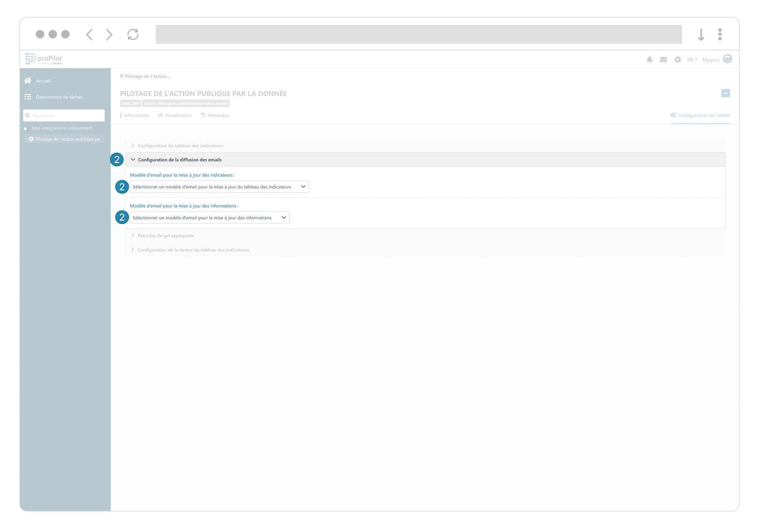The image size is (759, 532).
Task: Click the browser reload icon
Action: click(x=133, y=34)
